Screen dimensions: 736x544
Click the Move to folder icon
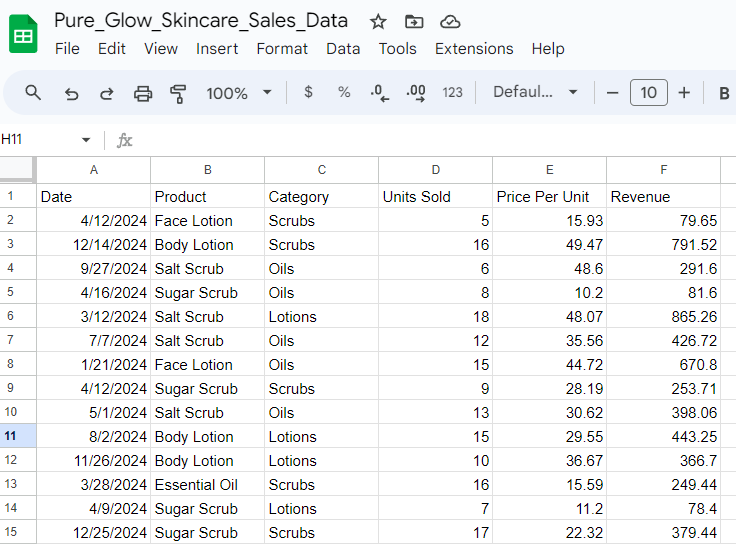(x=414, y=22)
